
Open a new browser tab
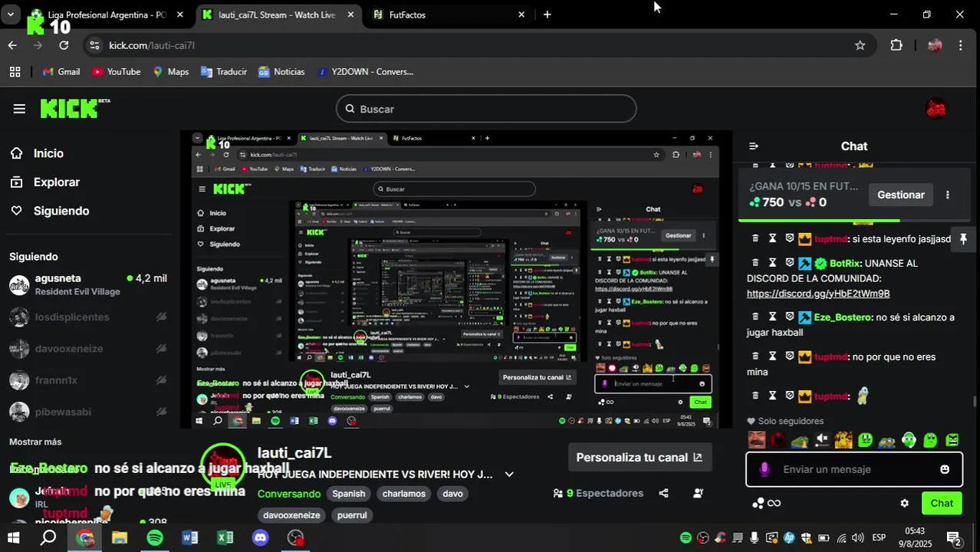(547, 15)
